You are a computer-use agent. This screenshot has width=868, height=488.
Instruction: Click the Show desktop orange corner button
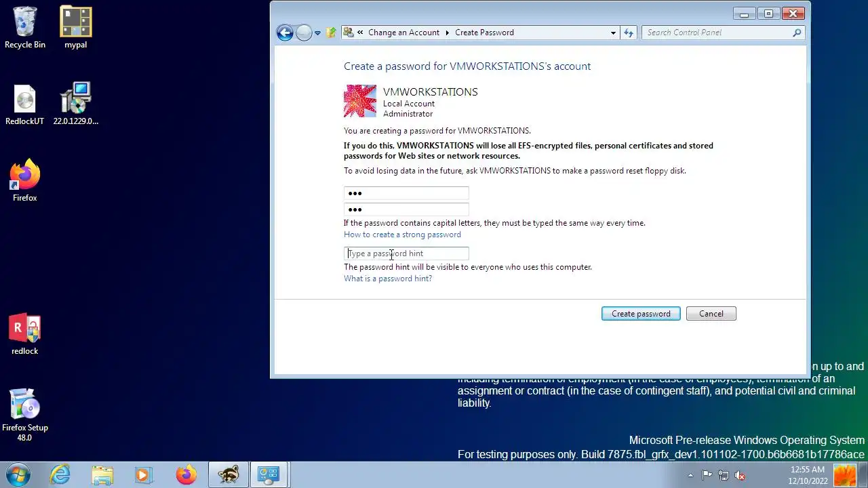[x=846, y=475]
